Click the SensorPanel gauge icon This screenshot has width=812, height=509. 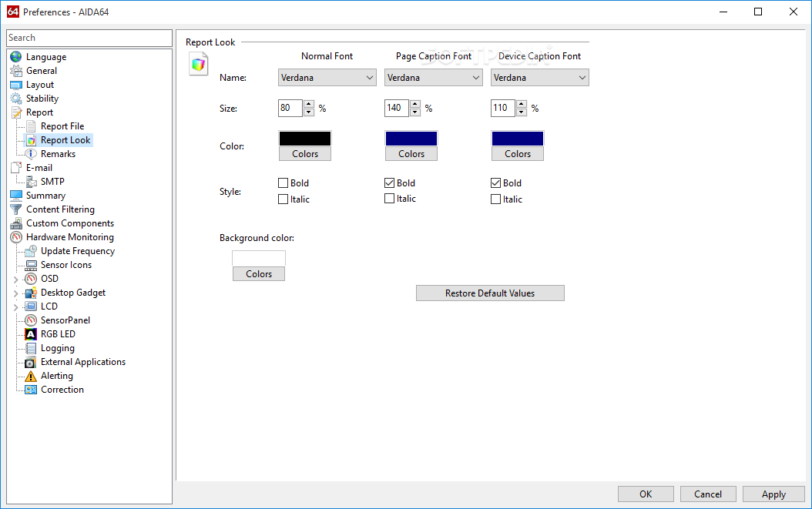coord(31,320)
